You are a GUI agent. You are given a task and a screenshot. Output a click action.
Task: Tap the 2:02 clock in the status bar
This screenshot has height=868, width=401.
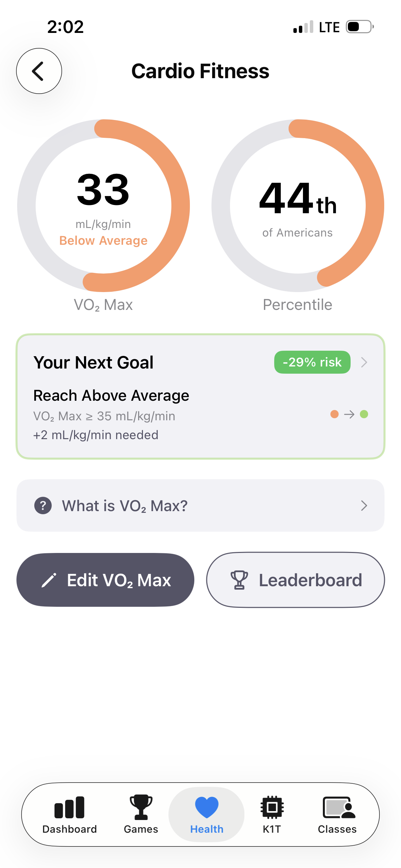(x=66, y=27)
